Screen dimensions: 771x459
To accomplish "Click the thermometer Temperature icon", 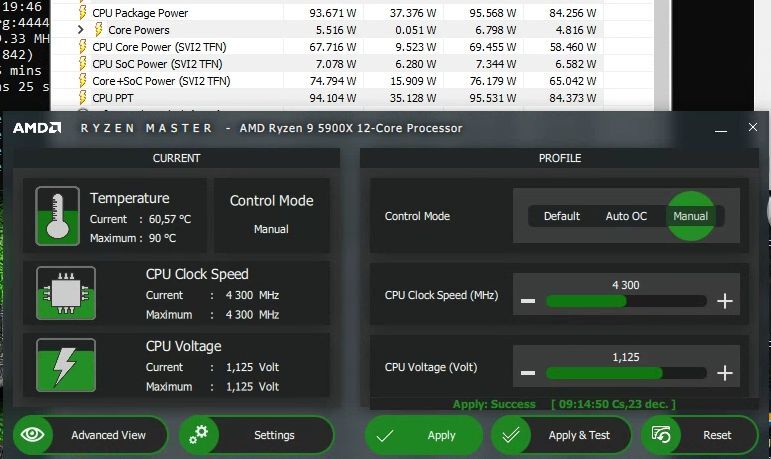I will tap(58, 216).
